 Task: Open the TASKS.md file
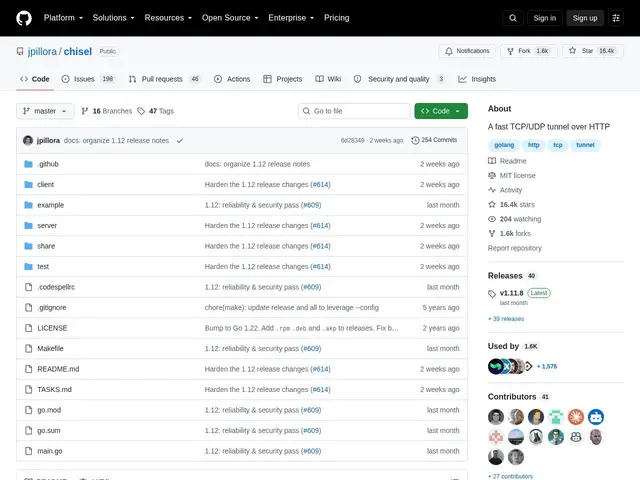(x=54, y=389)
